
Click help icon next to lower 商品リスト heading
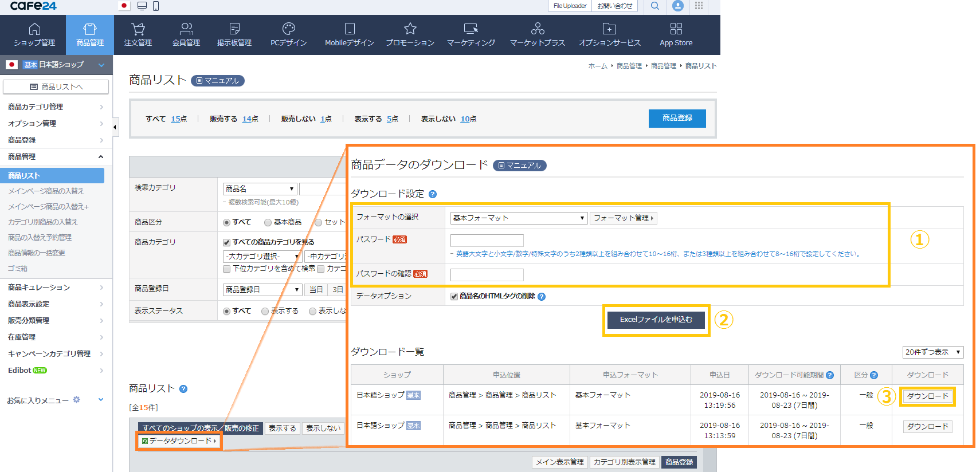pos(183,389)
